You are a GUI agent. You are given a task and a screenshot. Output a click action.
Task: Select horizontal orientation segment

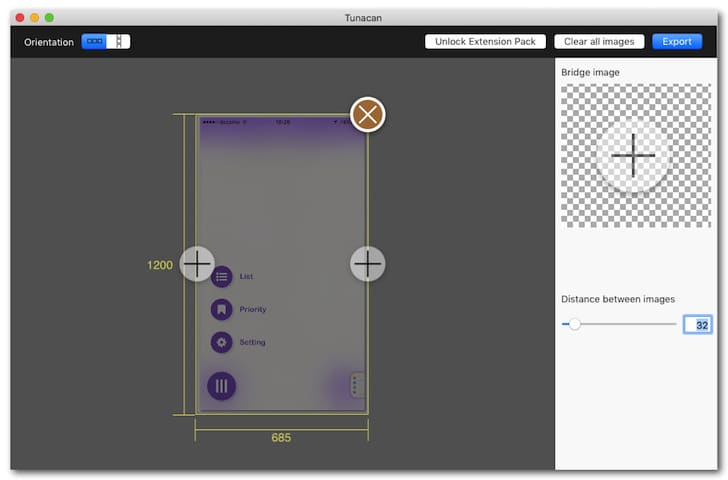pyautogui.click(x=94, y=42)
